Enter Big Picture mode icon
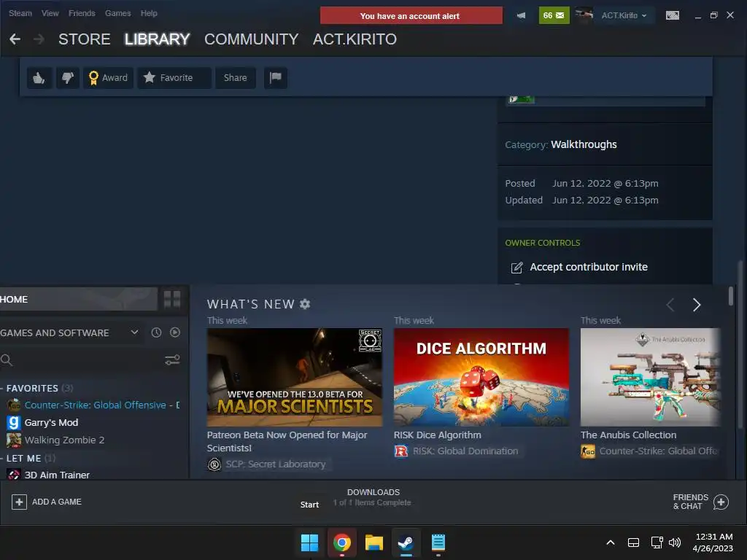 672,16
